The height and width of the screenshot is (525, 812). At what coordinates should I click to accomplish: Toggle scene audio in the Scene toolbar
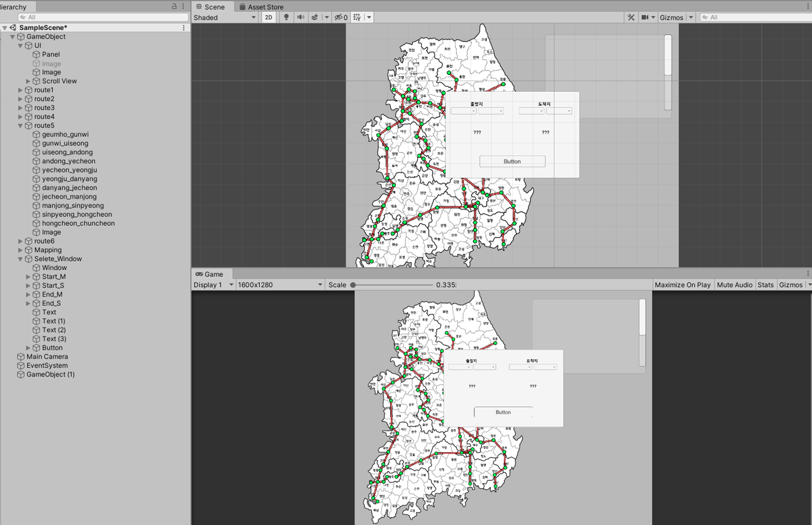300,17
